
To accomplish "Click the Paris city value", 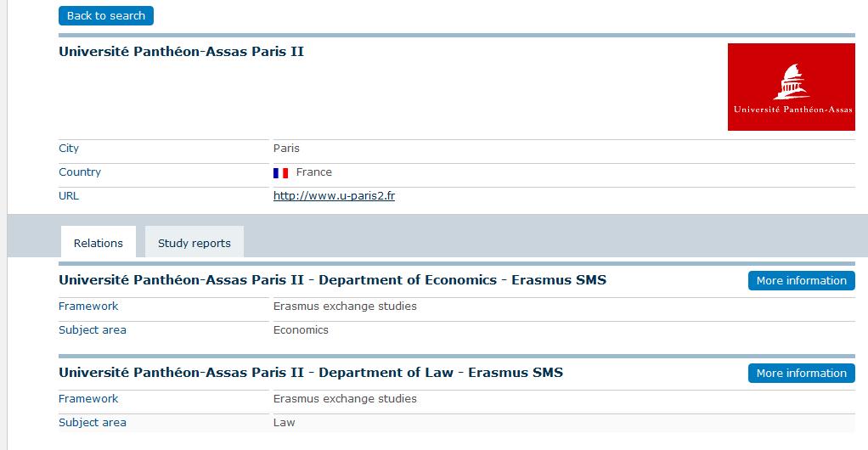I will (x=286, y=149).
